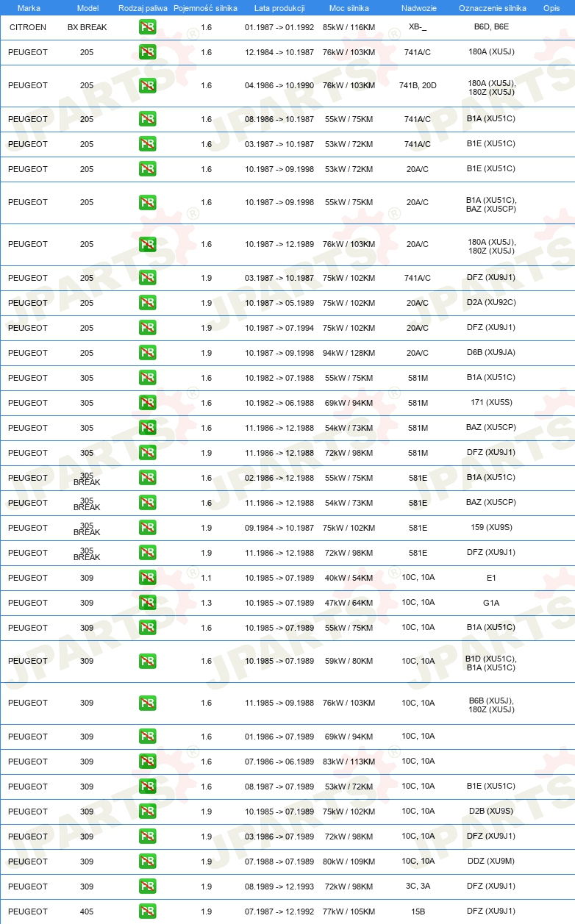This screenshot has height=924, width=575.
Task: Click fuel icon in the 11.1985 -> 09.1988 row
Action: click(x=147, y=703)
